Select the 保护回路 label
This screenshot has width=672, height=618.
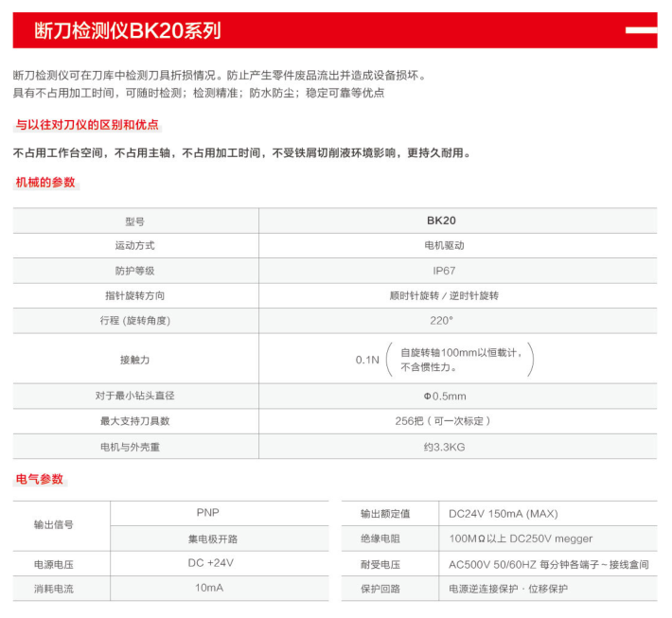point(380,589)
